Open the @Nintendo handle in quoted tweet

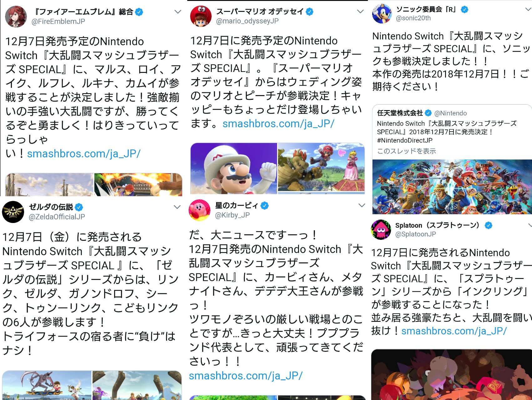click(x=450, y=113)
